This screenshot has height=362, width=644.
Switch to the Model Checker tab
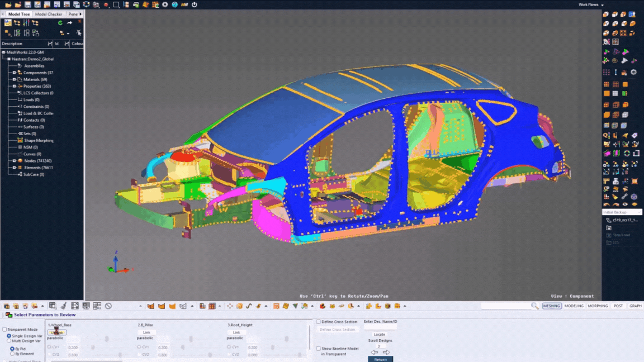(49, 14)
